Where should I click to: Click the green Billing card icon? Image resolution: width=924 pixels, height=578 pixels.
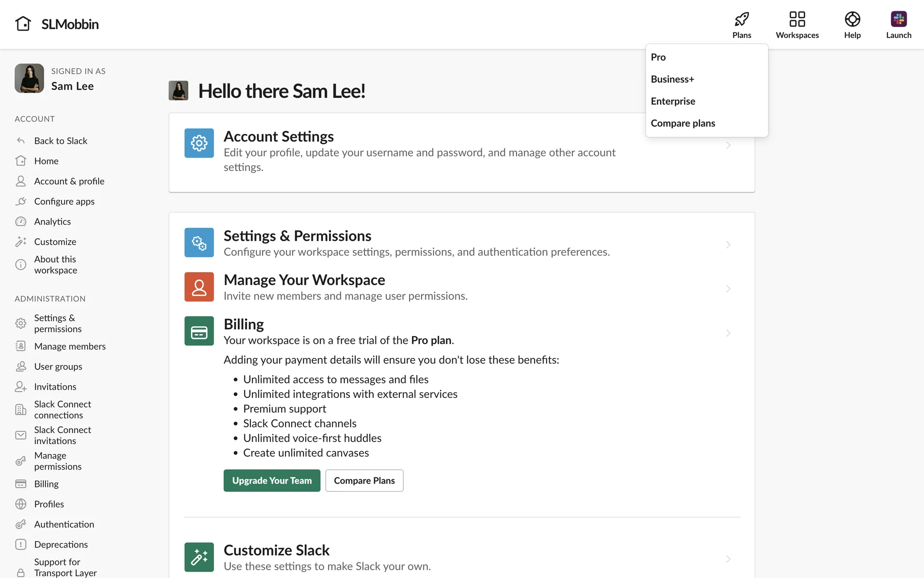[x=199, y=331]
